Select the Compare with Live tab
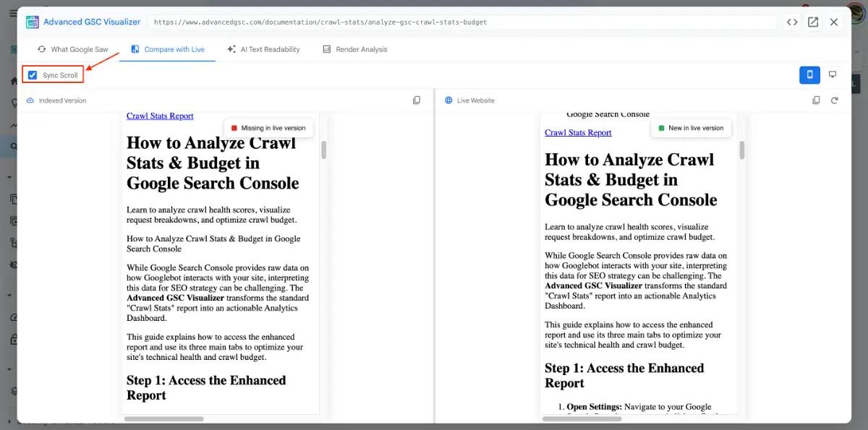The width and height of the screenshot is (868, 430). [168, 49]
